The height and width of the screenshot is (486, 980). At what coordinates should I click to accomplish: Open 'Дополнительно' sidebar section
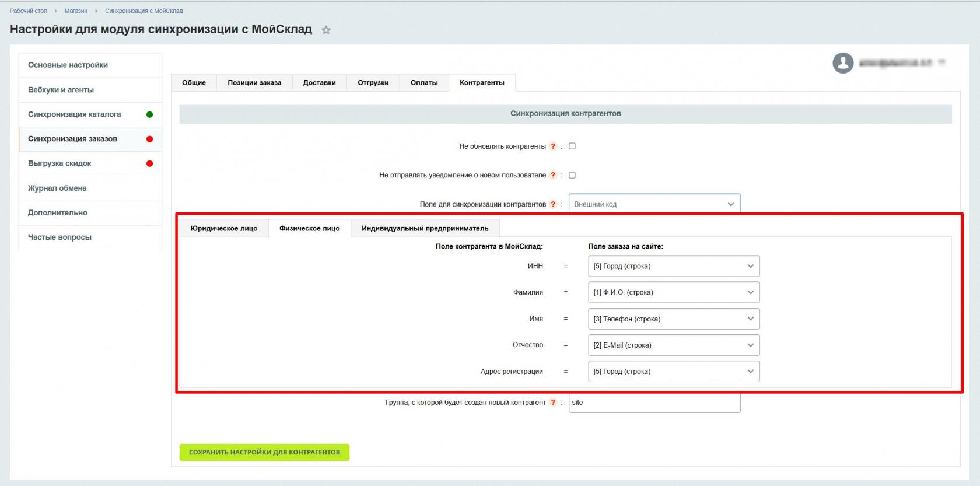[x=90, y=213]
